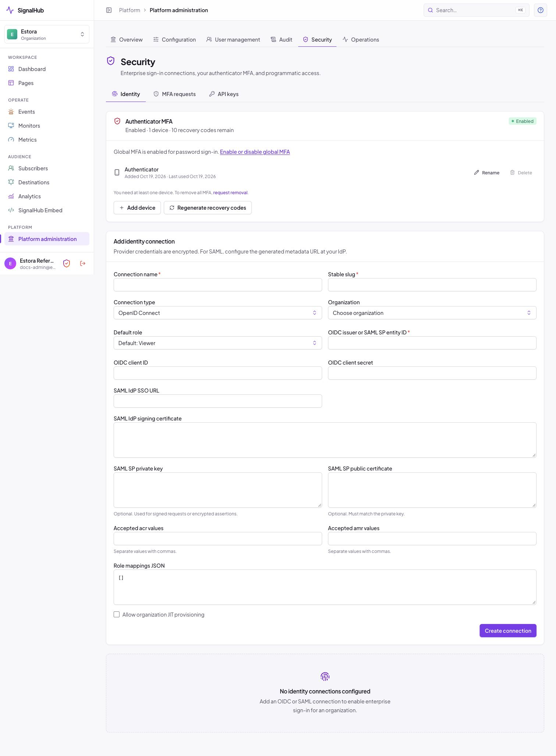This screenshot has width=556, height=756.
Task: Open the Audit tab
Action: tap(281, 40)
